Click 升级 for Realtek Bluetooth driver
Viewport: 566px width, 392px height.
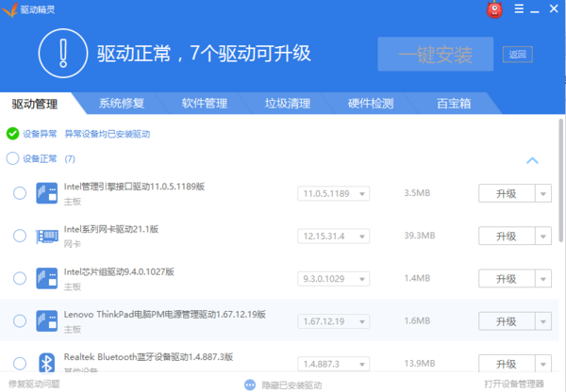pyautogui.click(x=507, y=364)
